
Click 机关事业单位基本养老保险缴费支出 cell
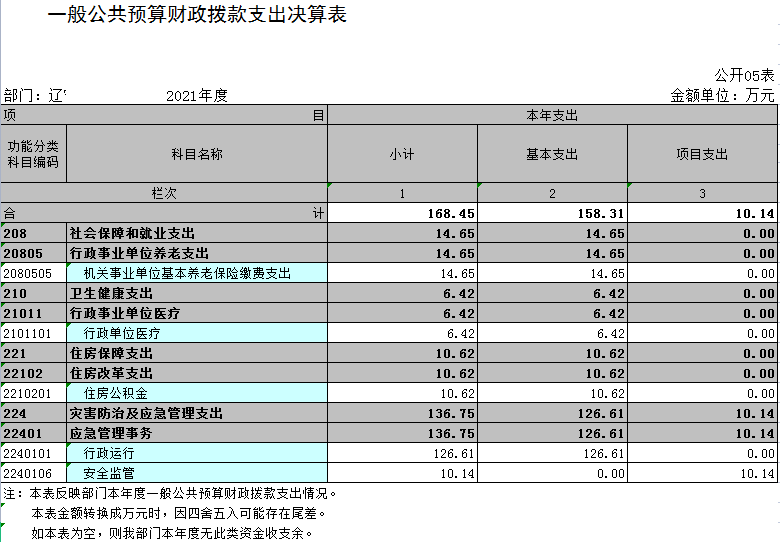(197, 273)
